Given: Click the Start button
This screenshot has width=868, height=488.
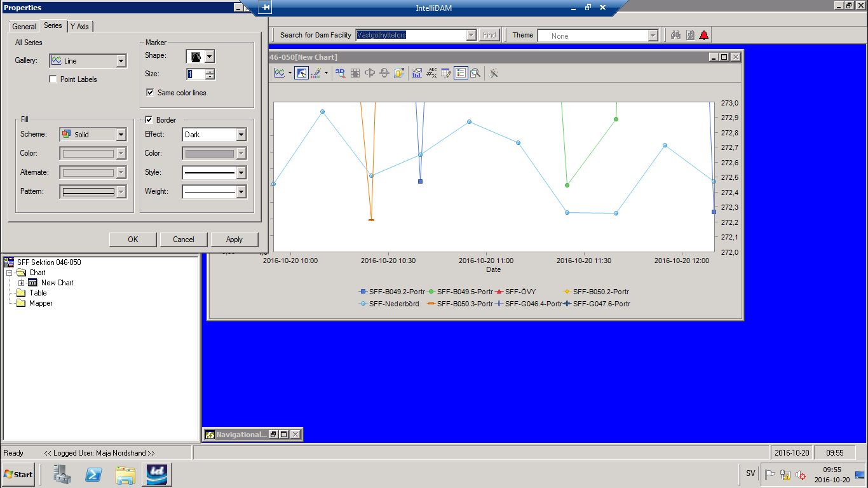Looking at the screenshot, I should 18,474.
